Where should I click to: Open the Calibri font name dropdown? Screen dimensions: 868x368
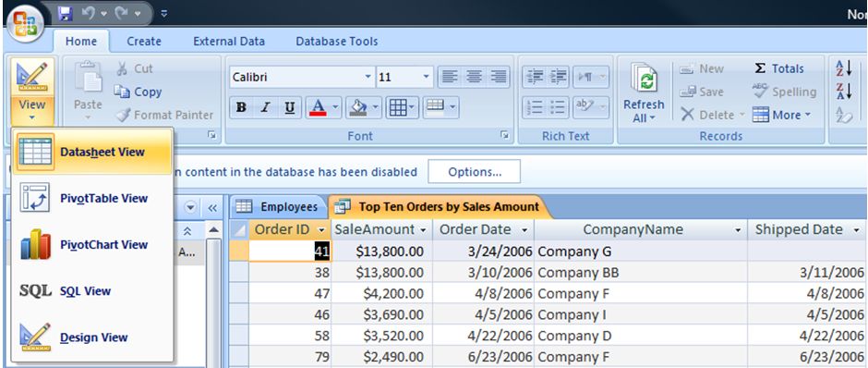click(368, 77)
